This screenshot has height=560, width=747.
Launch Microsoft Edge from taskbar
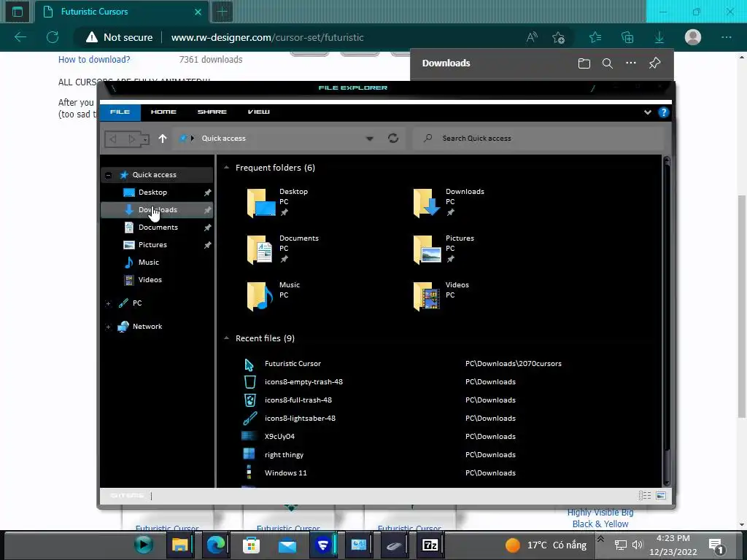point(216,545)
